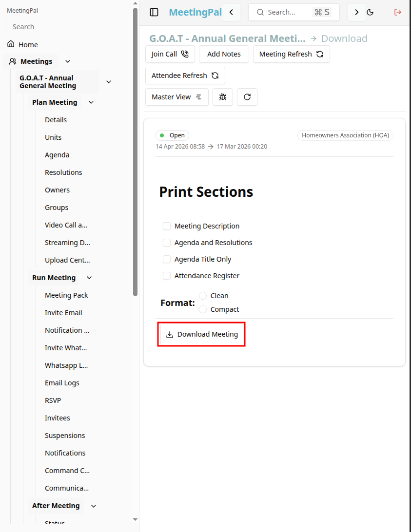Open Invitees in sidebar
The width and height of the screenshot is (411, 532).
[58, 418]
